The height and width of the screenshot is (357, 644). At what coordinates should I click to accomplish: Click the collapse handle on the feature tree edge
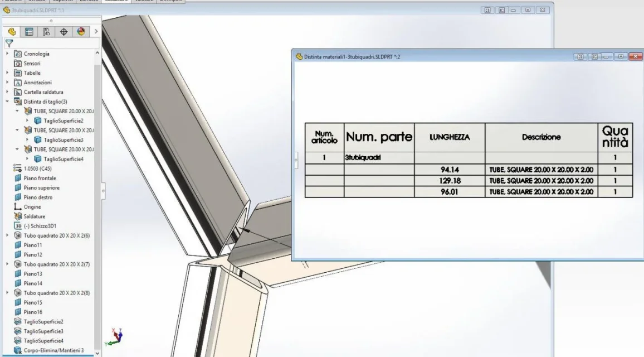pos(103,191)
